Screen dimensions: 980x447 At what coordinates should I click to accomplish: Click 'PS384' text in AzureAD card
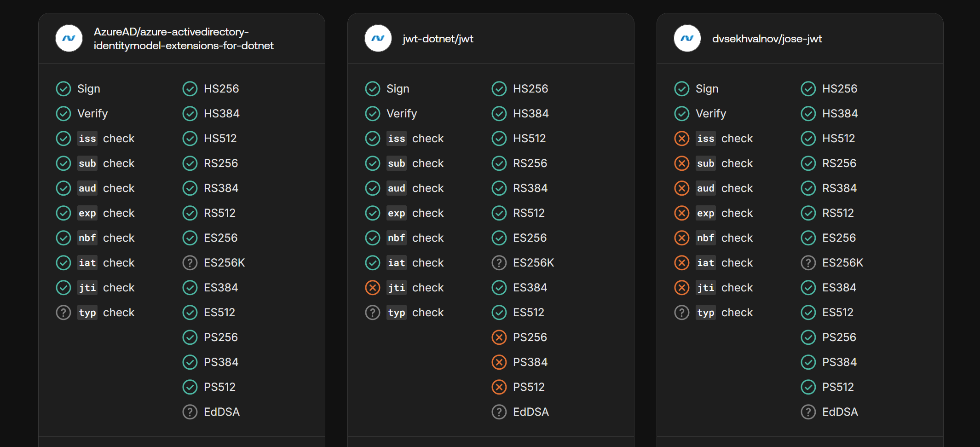click(221, 362)
